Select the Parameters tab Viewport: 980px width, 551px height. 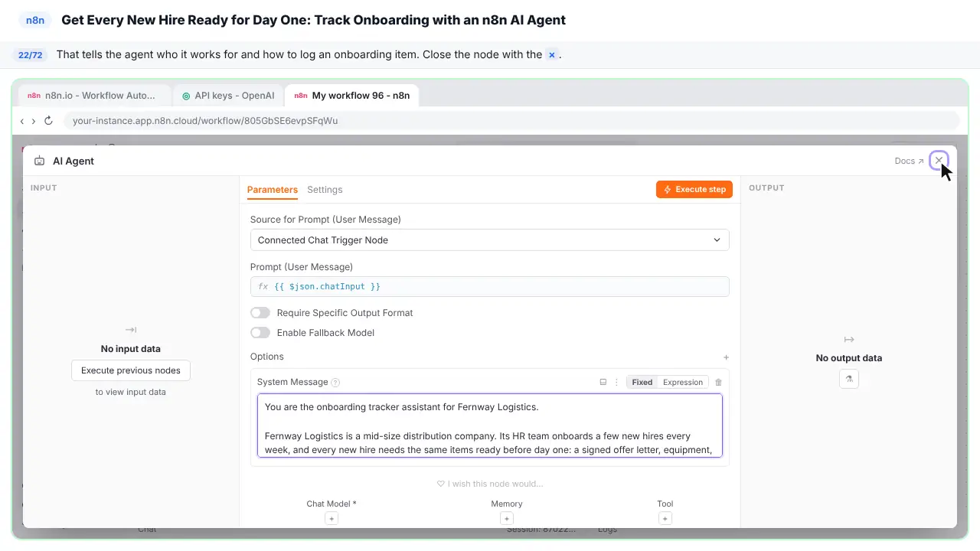tap(273, 190)
